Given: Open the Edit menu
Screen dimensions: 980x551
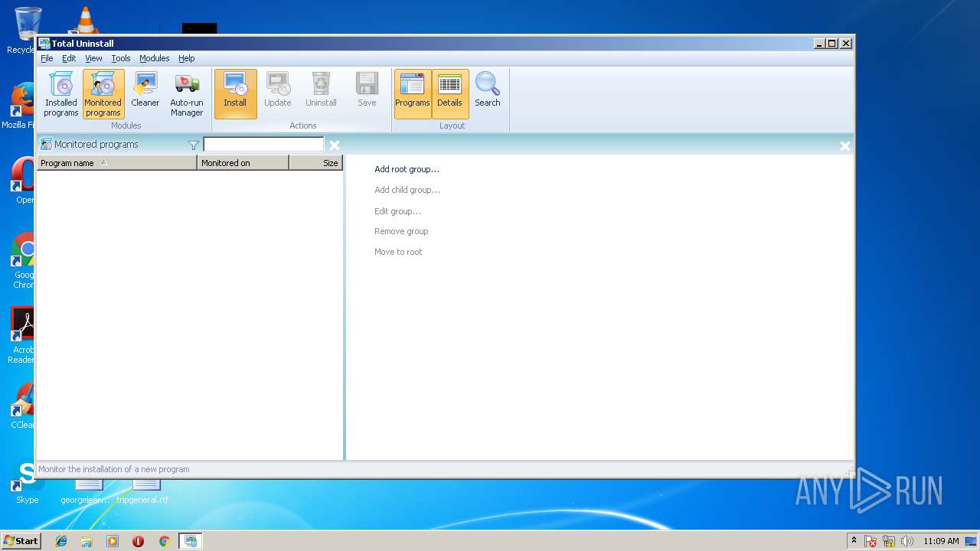Looking at the screenshot, I should (x=69, y=58).
